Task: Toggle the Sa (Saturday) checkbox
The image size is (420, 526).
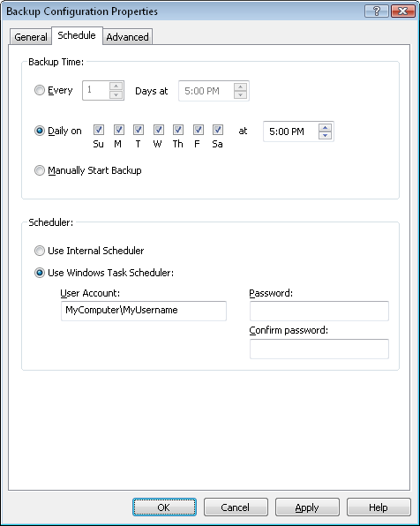Action: click(218, 130)
